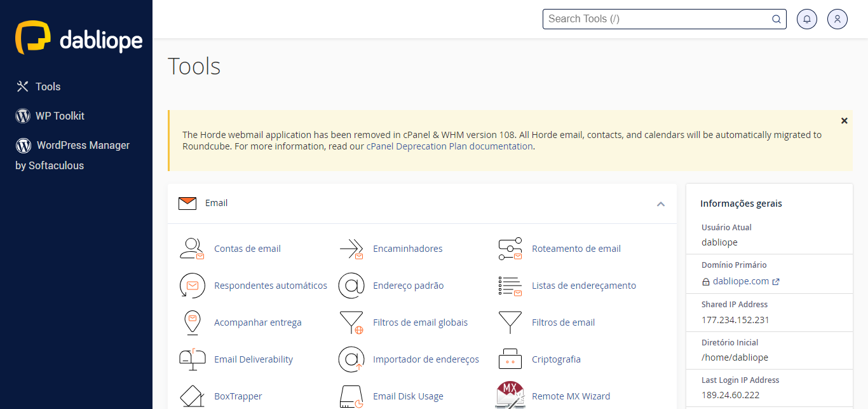This screenshot has height=409, width=868.
Task: Open the Filtros de email globais icon
Action: 351,322
